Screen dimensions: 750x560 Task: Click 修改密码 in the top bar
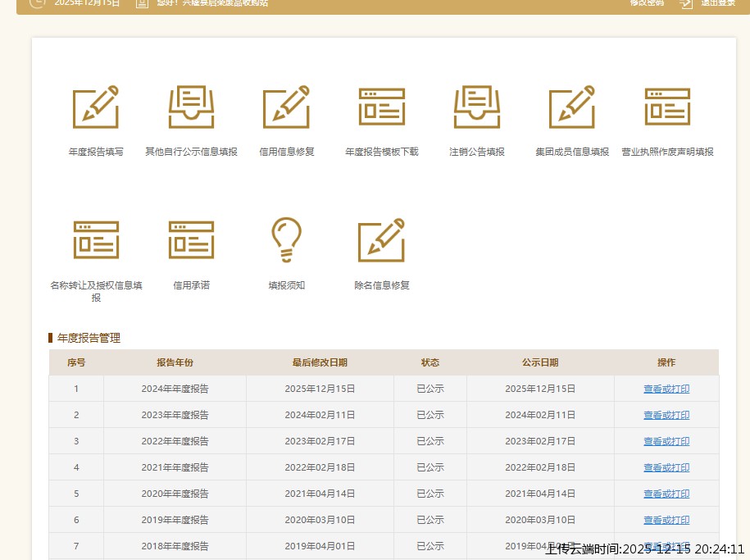coord(647,3)
